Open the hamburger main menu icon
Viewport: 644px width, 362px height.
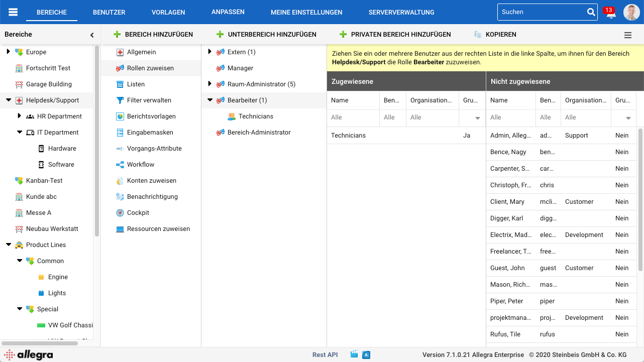click(x=13, y=12)
